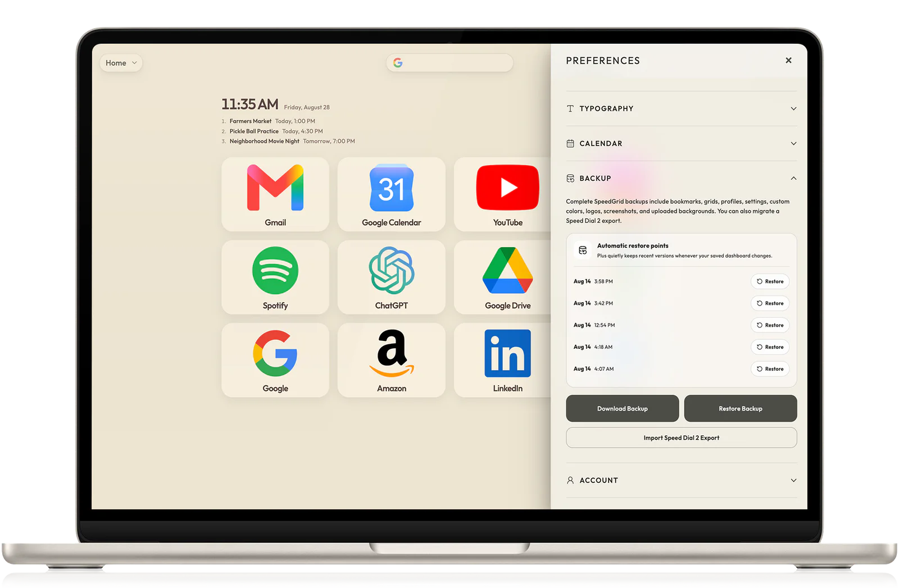Select the Farmers Market event

click(273, 121)
